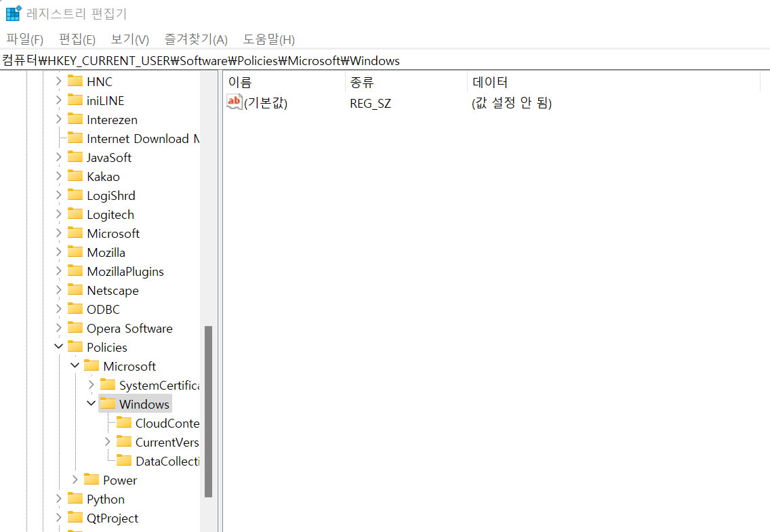This screenshot has height=532, width=770.
Task: Select the CurrentVersion folder icon
Action: pyautogui.click(x=124, y=441)
